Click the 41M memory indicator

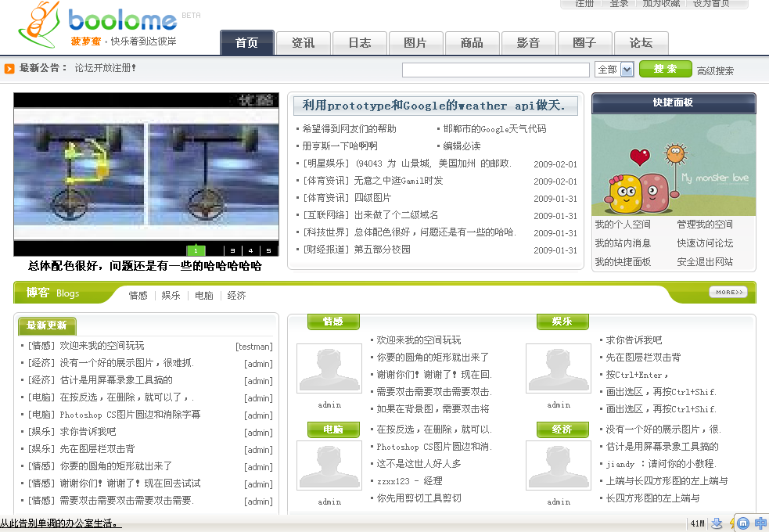point(697,523)
